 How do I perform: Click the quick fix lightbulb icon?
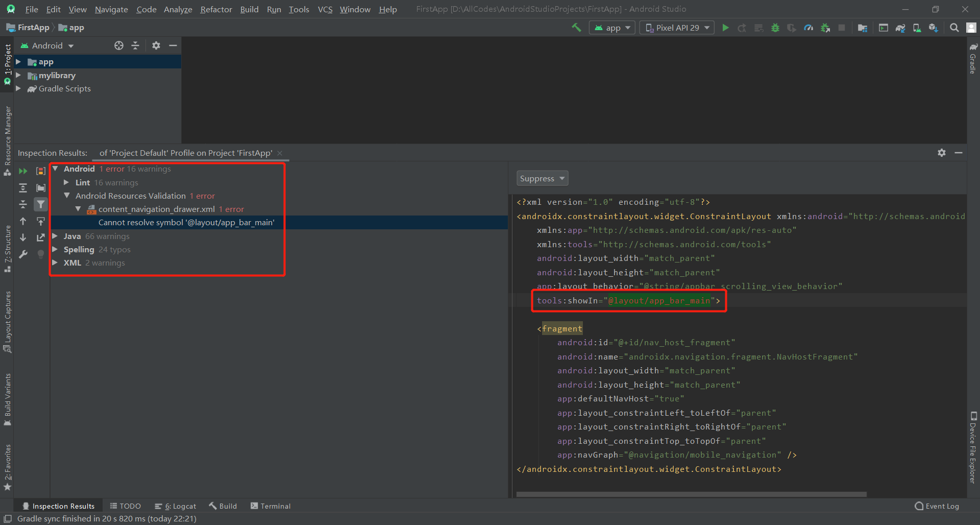(x=41, y=254)
